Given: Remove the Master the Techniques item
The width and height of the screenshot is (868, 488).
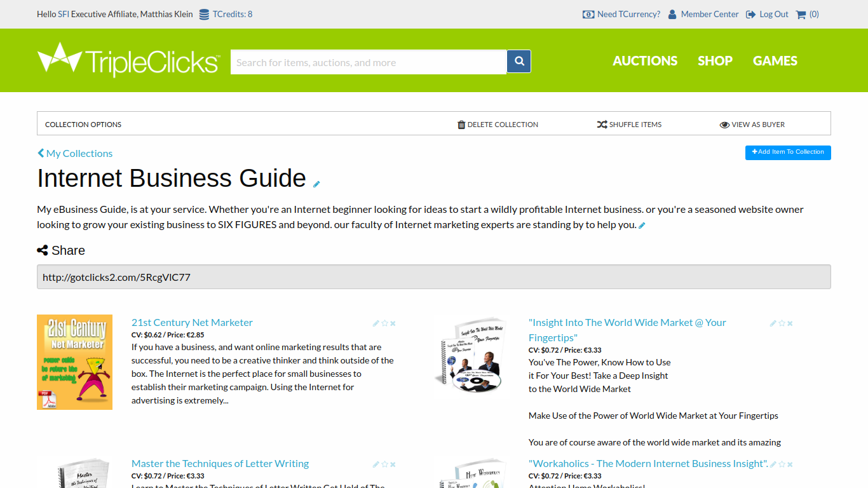Looking at the screenshot, I should [393, 464].
